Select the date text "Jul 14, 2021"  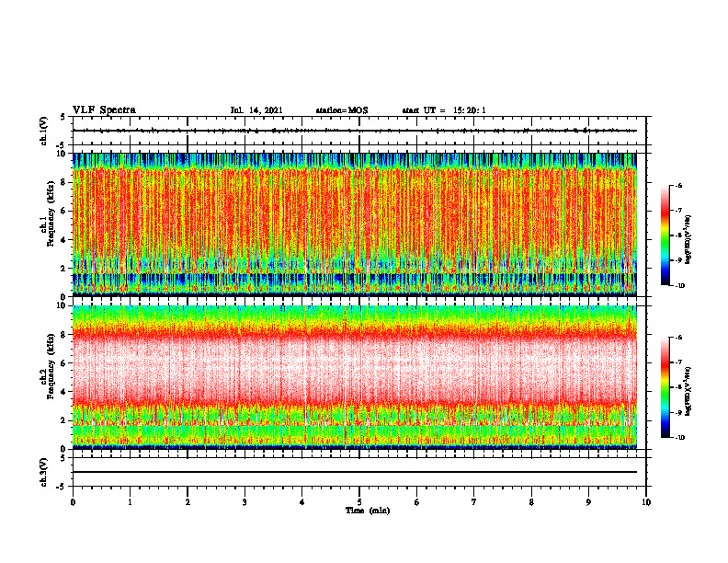(x=256, y=110)
